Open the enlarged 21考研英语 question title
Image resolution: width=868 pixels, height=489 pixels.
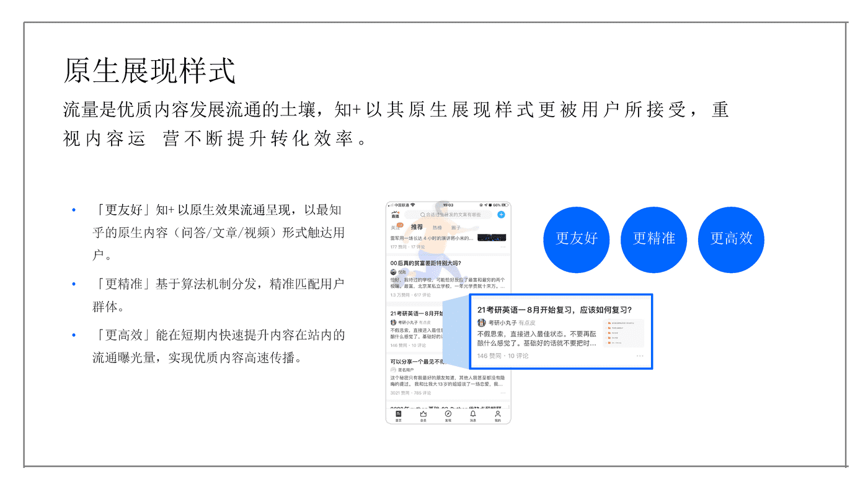(554, 310)
